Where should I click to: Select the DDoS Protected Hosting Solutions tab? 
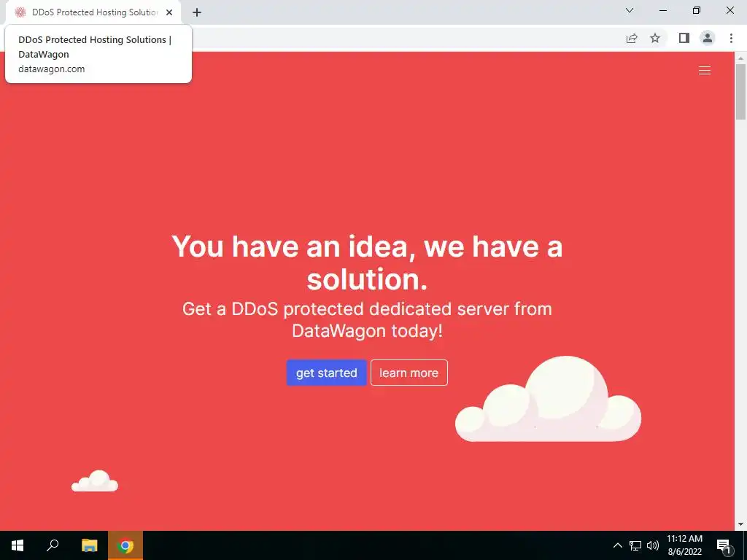(x=94, y=12)
